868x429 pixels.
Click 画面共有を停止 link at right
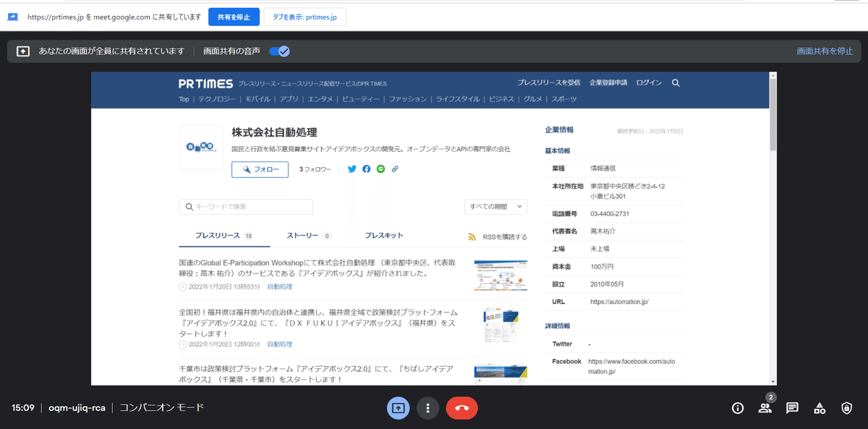(x=825, y=51)
